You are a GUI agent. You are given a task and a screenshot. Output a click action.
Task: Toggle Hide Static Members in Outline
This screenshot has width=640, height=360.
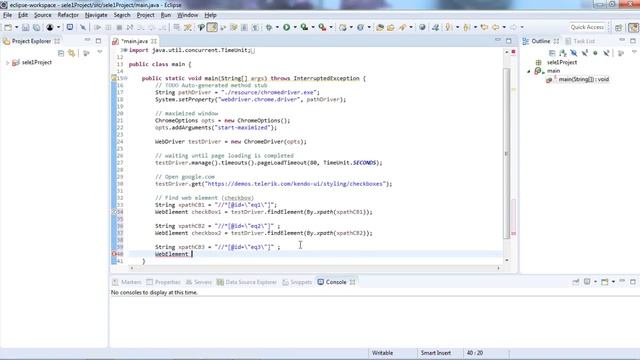tap(585, 53)
